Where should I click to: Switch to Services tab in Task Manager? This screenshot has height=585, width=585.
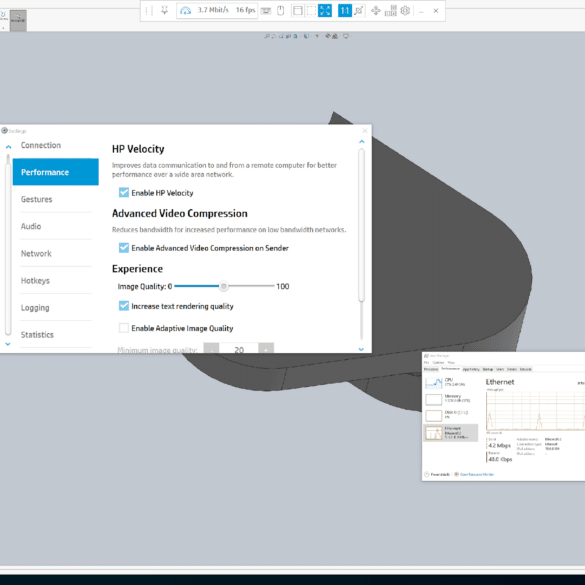(525, 369)
